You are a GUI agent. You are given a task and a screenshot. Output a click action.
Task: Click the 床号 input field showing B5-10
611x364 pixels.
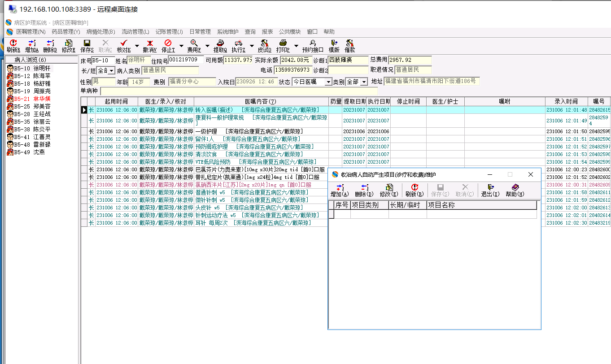[x=103, y=60]
